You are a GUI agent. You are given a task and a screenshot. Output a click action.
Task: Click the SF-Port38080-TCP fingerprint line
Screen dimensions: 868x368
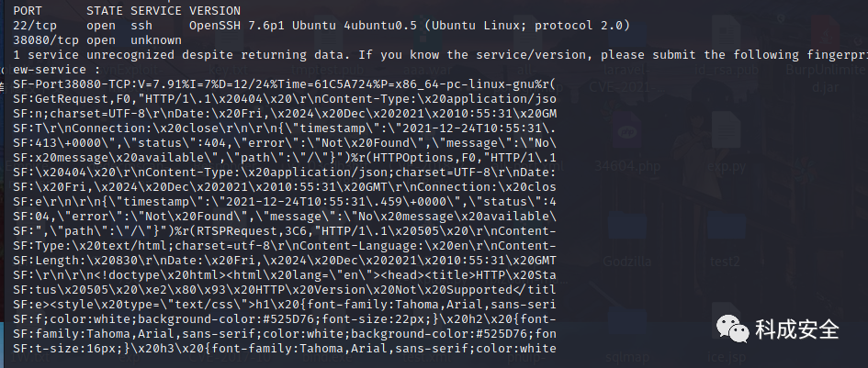pos(285,84)
